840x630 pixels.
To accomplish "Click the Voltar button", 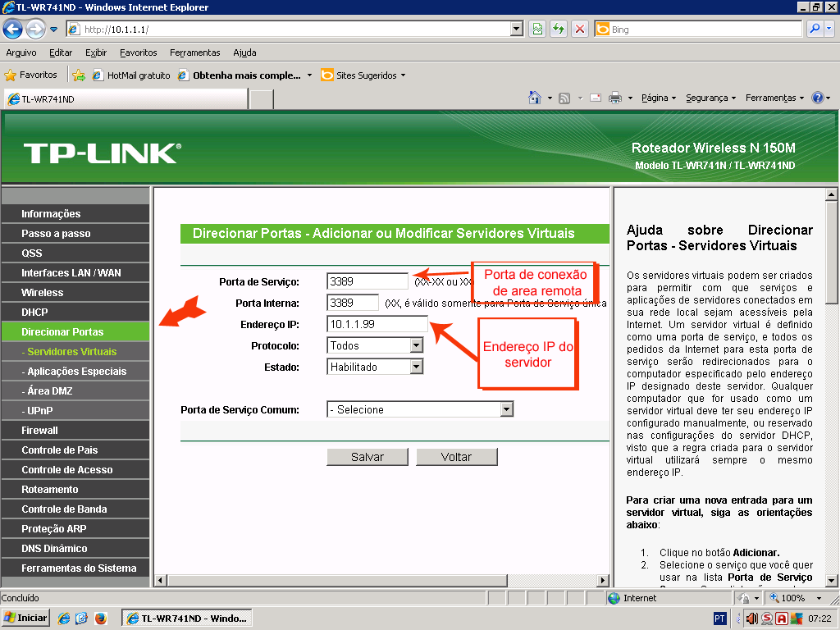I will (x=456, y=457).
